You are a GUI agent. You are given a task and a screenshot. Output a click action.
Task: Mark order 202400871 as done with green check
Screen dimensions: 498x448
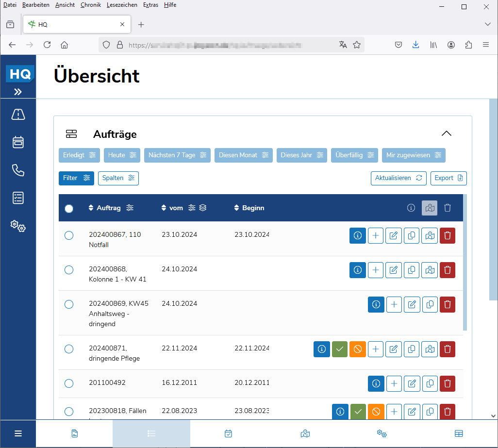[x=340, y=349]
